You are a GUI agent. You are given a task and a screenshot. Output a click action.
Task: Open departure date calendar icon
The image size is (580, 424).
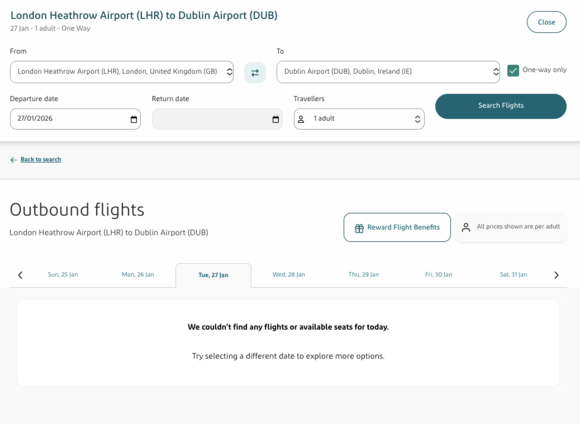click(x=134, y=119)
